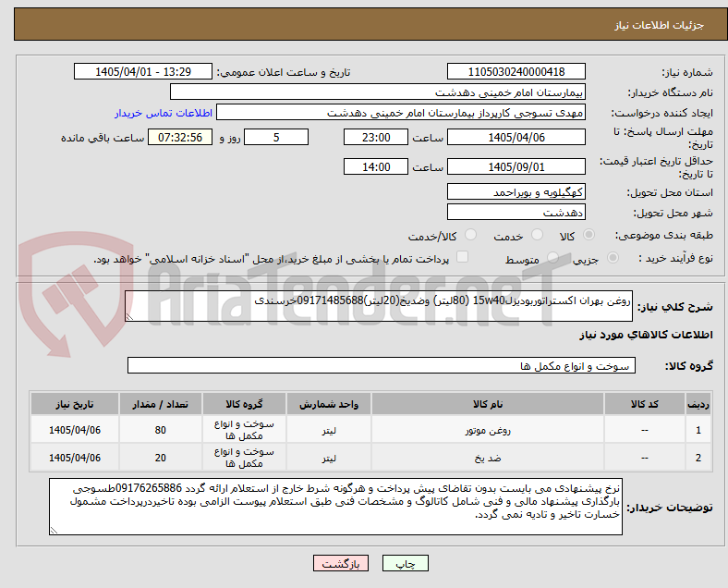728x588 pixels.
Task: Click the resize grip of the need description area
Action: point(129,317)
